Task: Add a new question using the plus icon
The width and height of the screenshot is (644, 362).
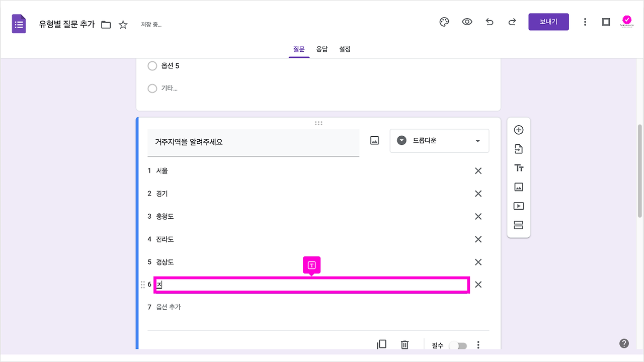Action: (x=518, y=129)
